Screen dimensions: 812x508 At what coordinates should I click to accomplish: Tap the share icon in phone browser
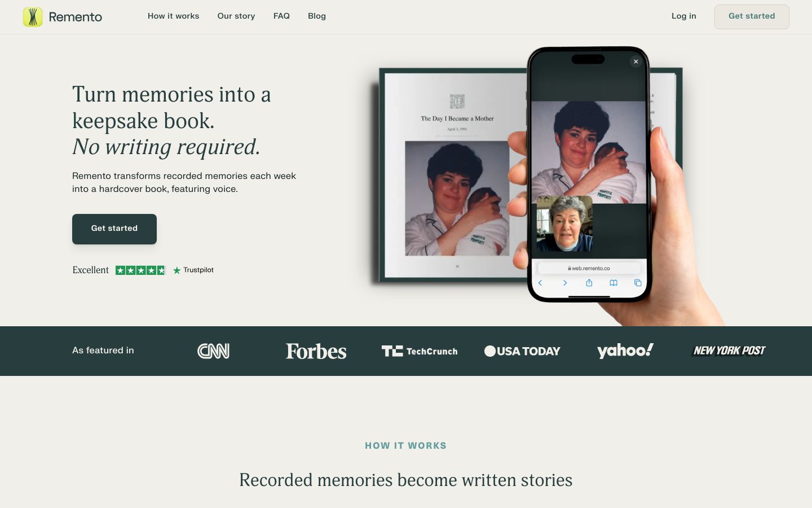[589, 283]
